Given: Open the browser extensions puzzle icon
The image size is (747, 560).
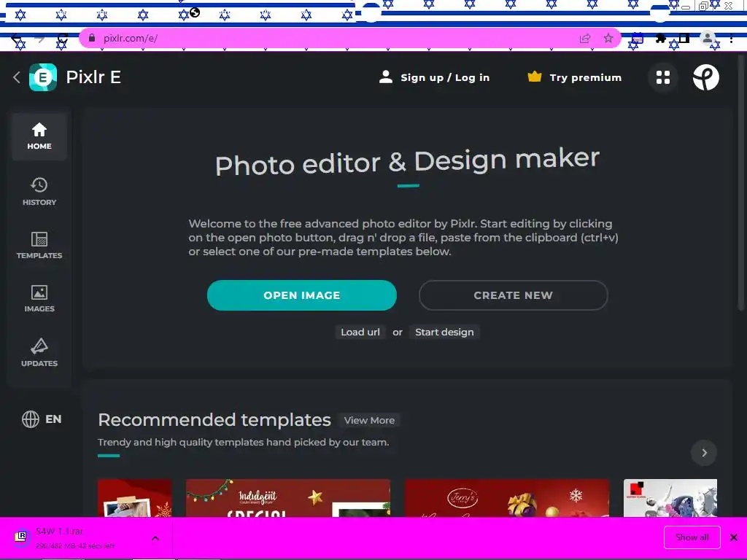Looking at the screenshot, I should 660,38.
